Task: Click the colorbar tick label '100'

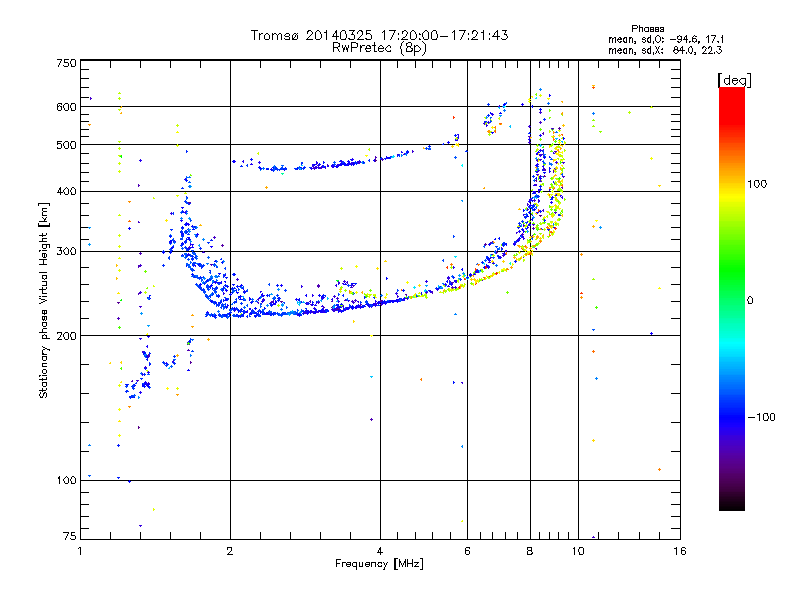Action: coord(757,184)
